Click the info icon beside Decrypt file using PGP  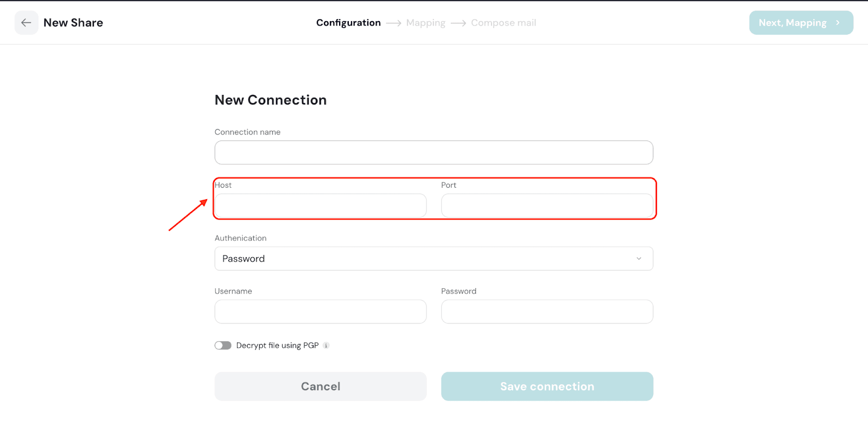click(x=326, y=346)
